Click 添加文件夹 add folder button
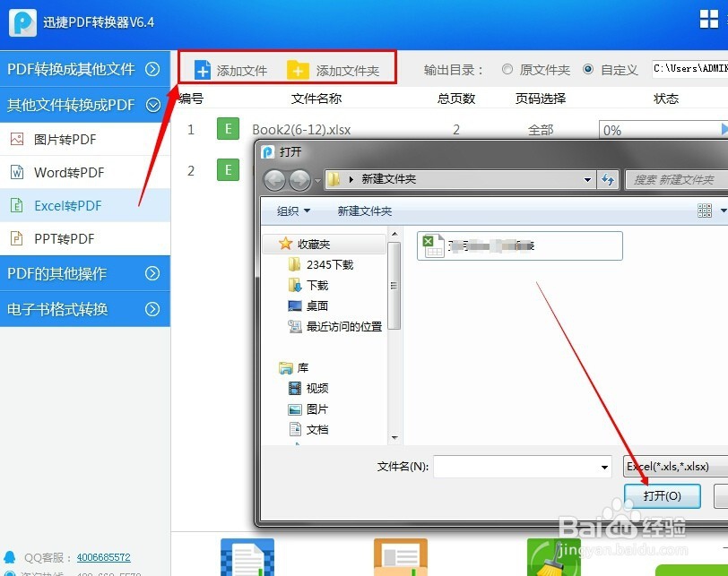Viewport: 728px width, 576px height. tap(333, 71)
